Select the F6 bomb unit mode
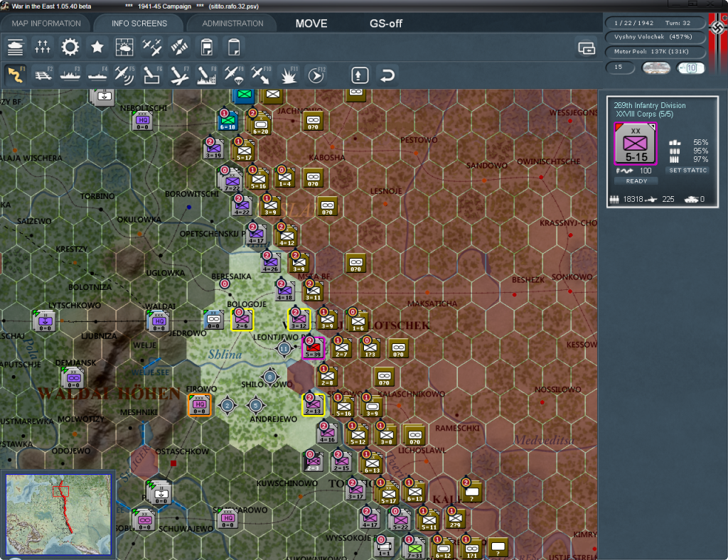Screen dimensions: 728x560 click(152, 75)
